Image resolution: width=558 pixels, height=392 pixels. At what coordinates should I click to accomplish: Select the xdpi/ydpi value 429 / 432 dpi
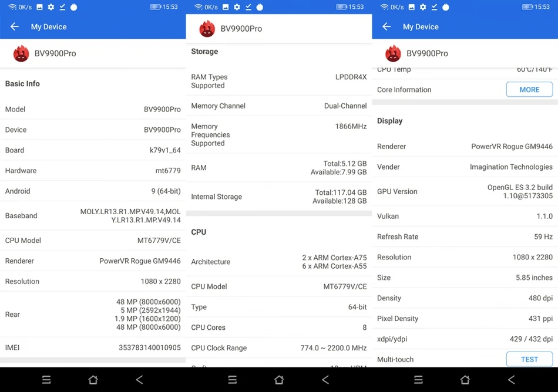531,339
